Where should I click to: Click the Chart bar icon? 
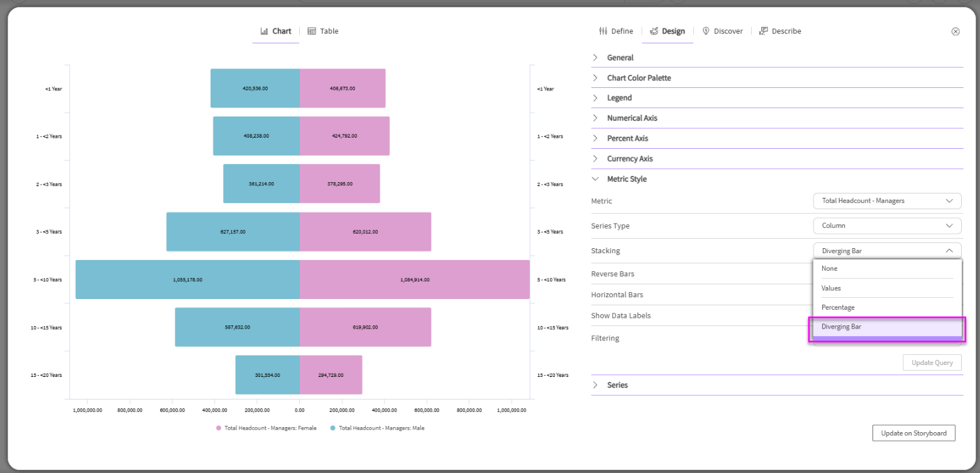pyautogui.click(x=264, y=31)
